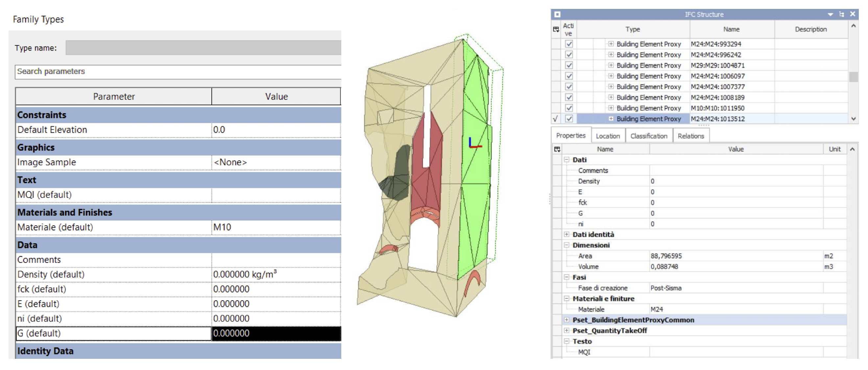Click the Parameter column header
868x370 pixels.
(113, 97)
